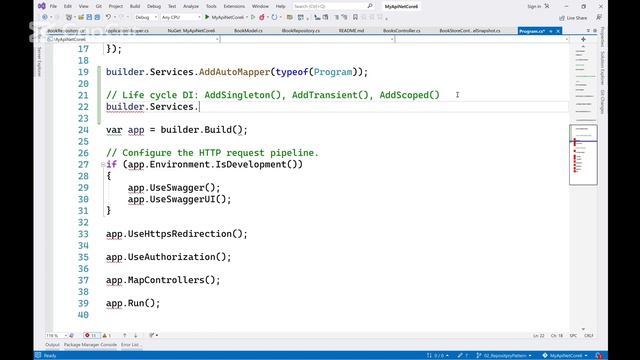Screen dimensions: 640x360
Task: Open the Debug configuration dropdown
Action: point(146,18)
